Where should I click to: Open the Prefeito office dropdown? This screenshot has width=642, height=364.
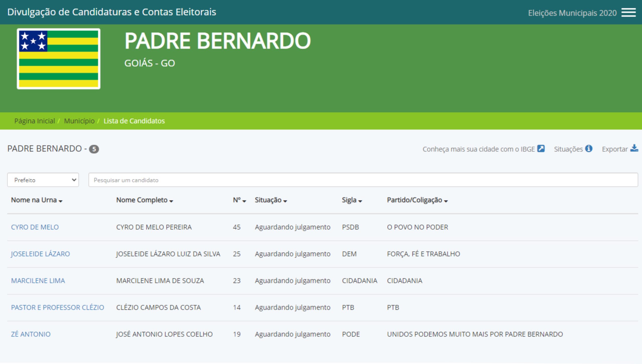tap(43, 180)
